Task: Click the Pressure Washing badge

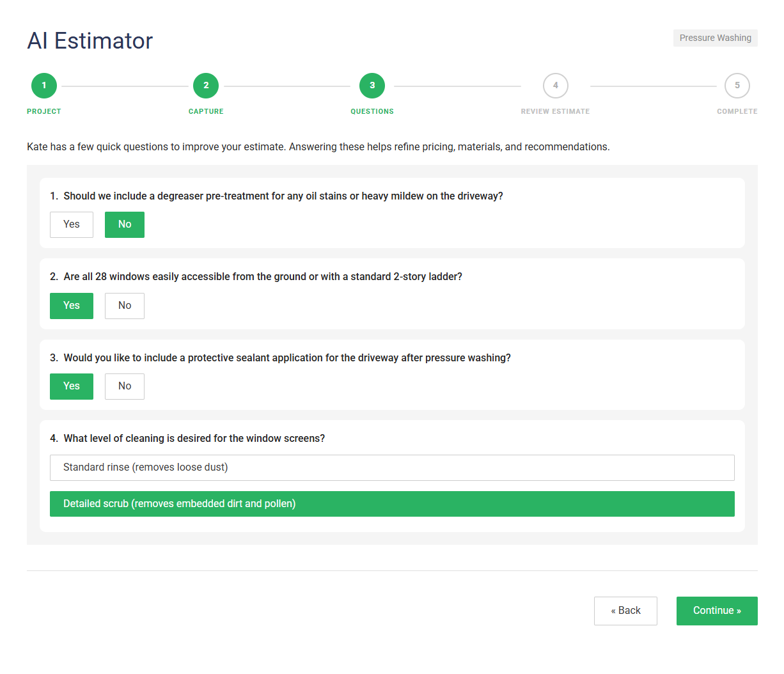Action: tap(715, 38)
